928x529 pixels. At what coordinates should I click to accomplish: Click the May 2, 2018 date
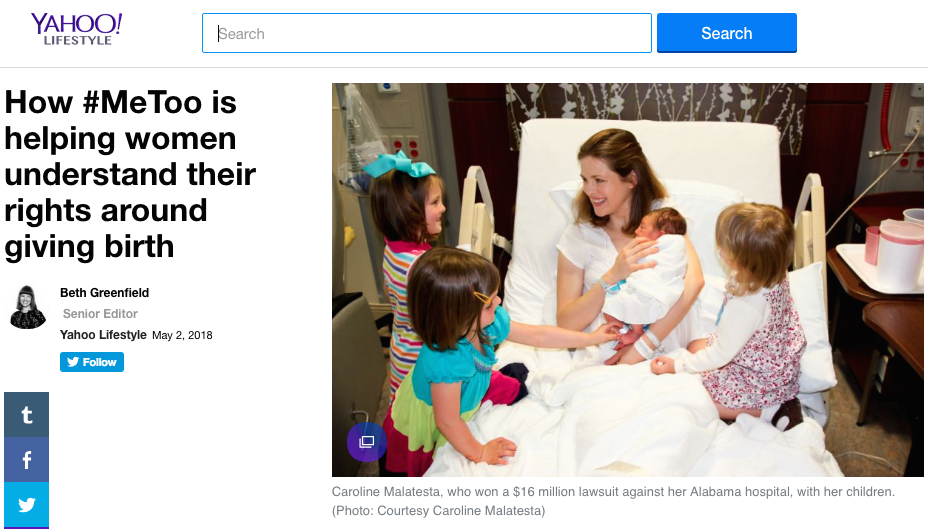point(182,336)
